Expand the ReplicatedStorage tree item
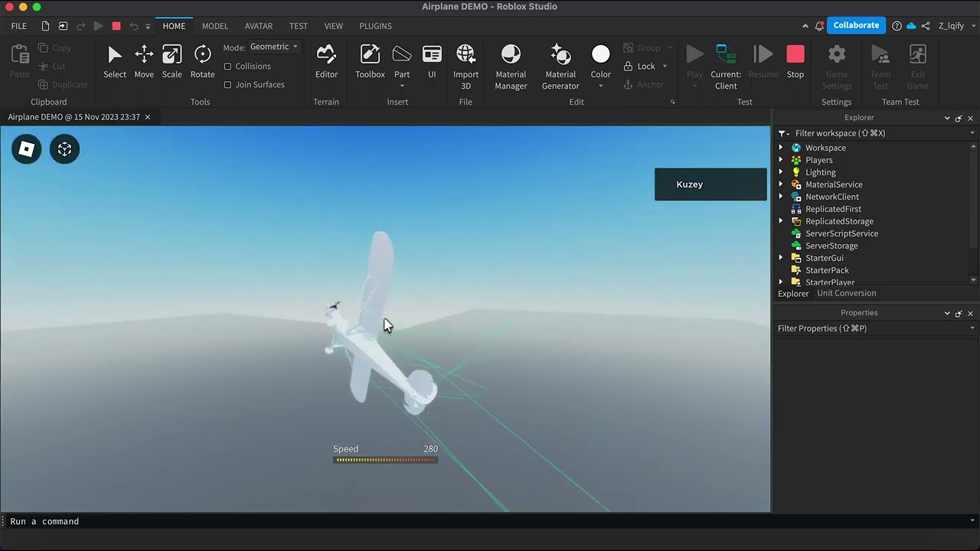Screen dimensions: 980x551 [781, 221]
